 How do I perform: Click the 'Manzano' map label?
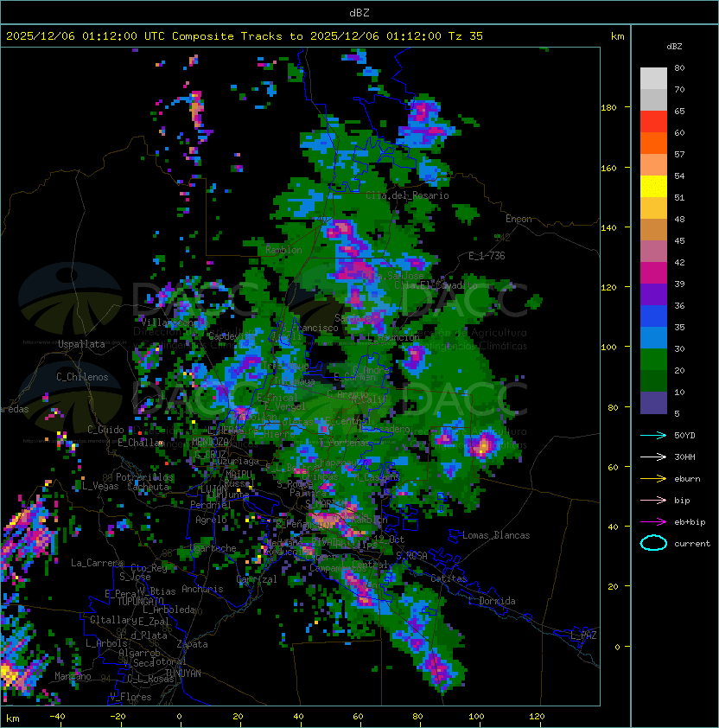(x=73, y=676)
